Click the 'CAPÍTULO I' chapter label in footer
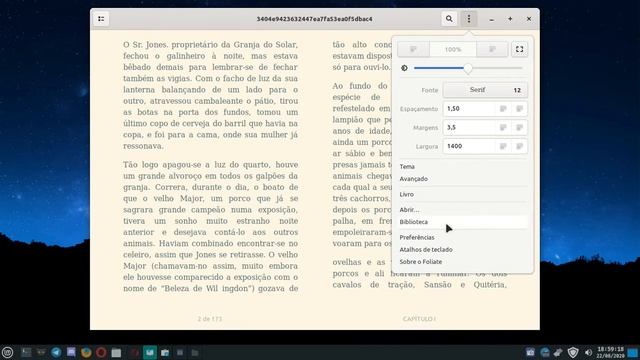Image resolution: width=640 pixels, height=360 pixels. click(x=419, y=319)
